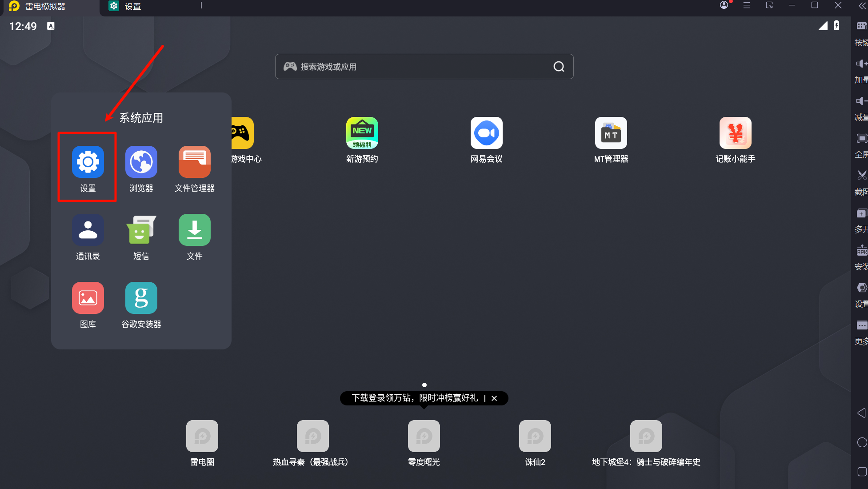Open the 文件管理器 file manager app
This screenshot has height=489, width=868.
tap(194, 162)
